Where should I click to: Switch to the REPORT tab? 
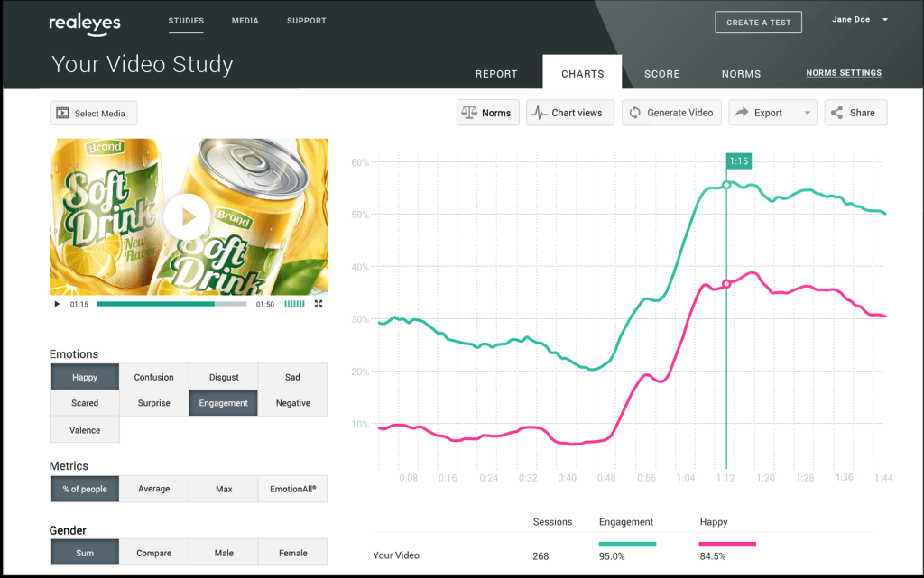tap(496, 74)
